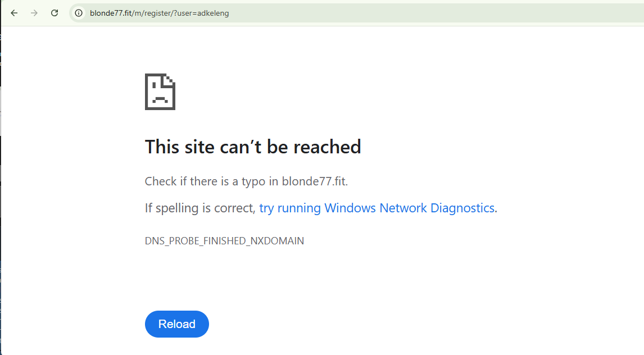Refresh the page with the toolbar reload icon
The image size is (644, 355).
(x=54, y=13)
